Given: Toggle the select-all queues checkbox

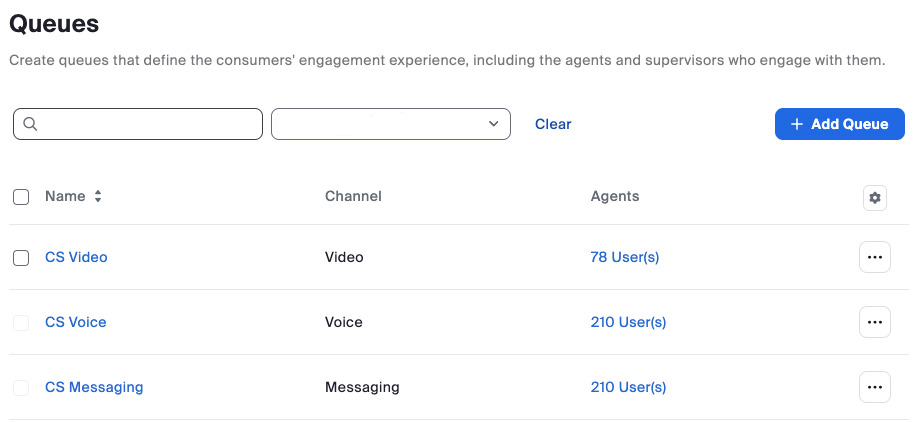Looking at the screenshot, I should (x=21, y=197).
